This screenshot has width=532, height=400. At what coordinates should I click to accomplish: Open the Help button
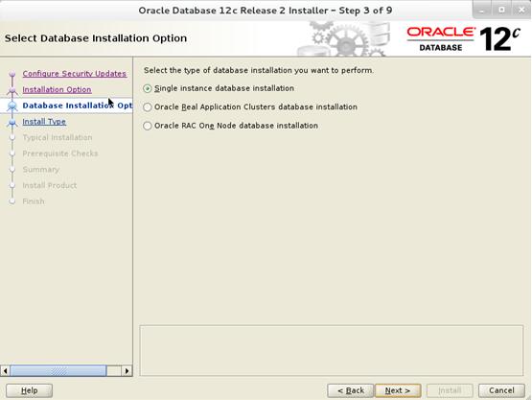(29, 390)
